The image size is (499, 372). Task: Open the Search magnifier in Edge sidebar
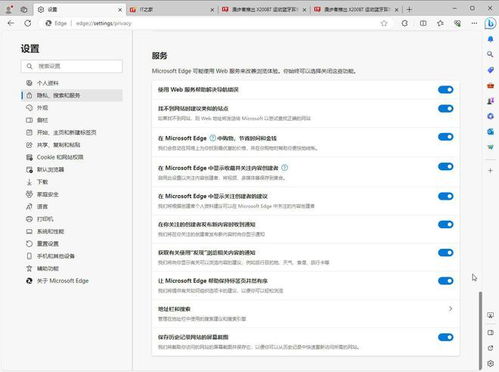point(490,54)
